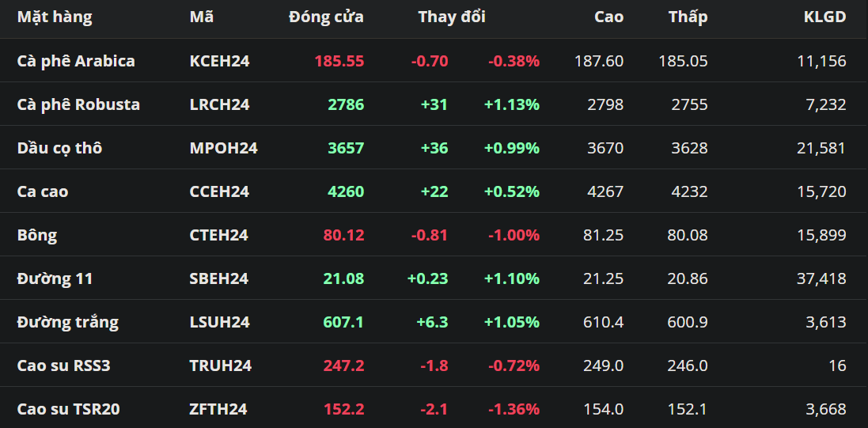Click the "Mặt hàng" column header
Viewport: 868px width, 428px height.
pos(54,17)
